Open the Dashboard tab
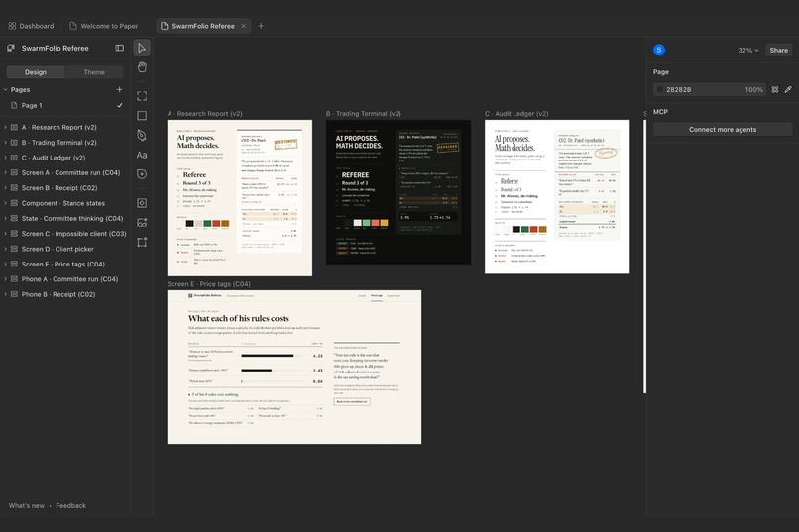Image resolution: width=799 pixels, height=532 pixels. click(x=31, y=26)
